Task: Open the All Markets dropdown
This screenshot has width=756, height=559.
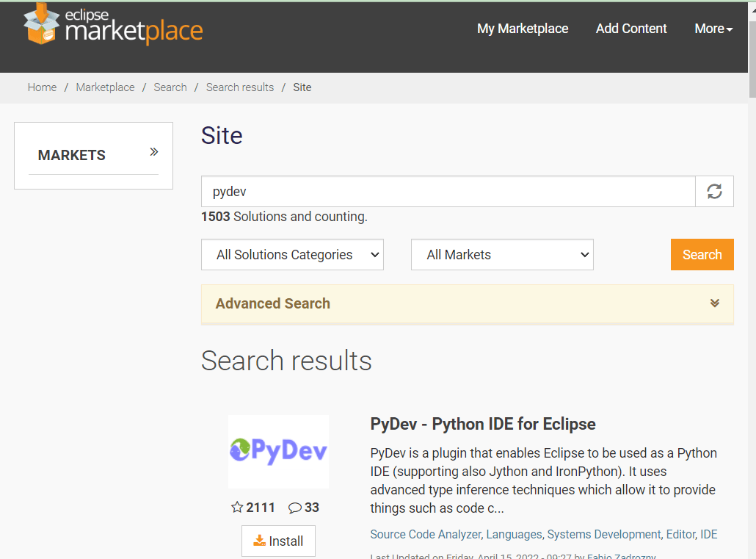Action: pyautogui.click(x=502, y=254)
